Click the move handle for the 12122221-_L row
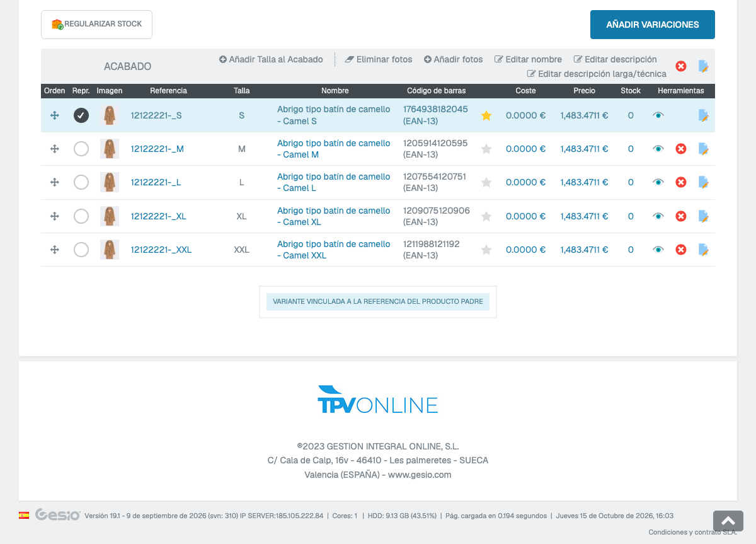This screenshot has width=756, height=544. point(55,182)
